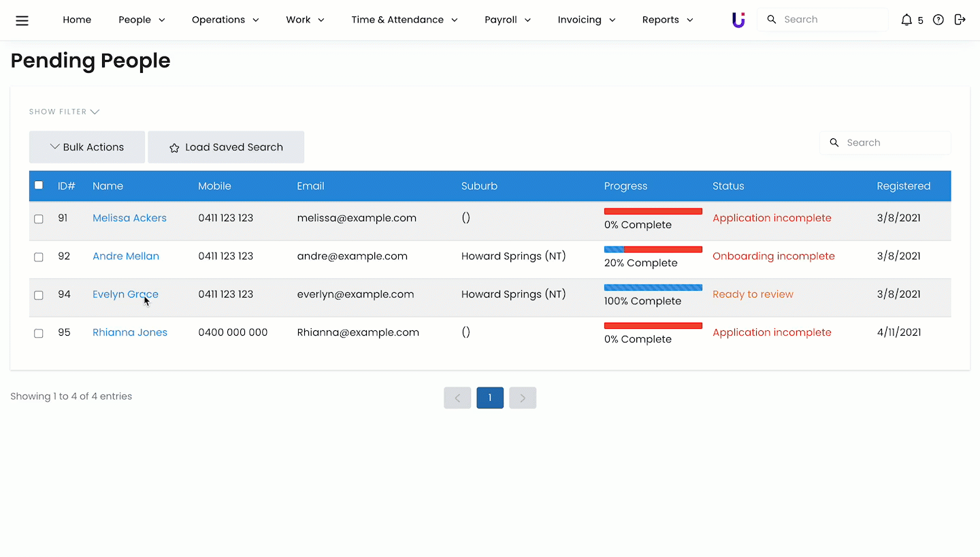The image size is (980, 557).
Task: Click the star icon on Load Saved Search
Action: (174, 148)
